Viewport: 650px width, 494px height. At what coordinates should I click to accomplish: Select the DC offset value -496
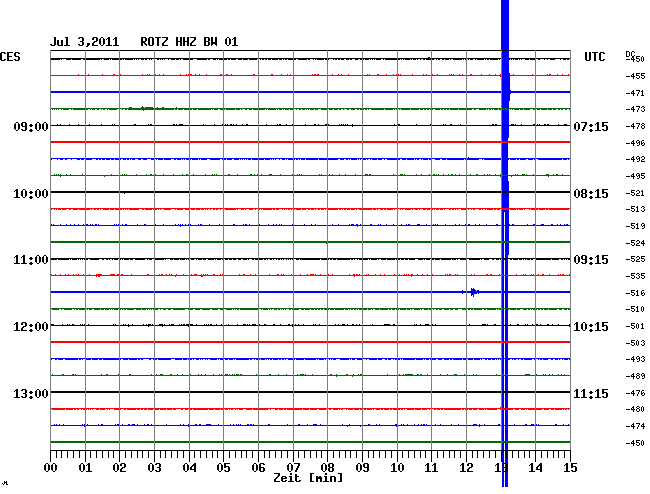635,143
